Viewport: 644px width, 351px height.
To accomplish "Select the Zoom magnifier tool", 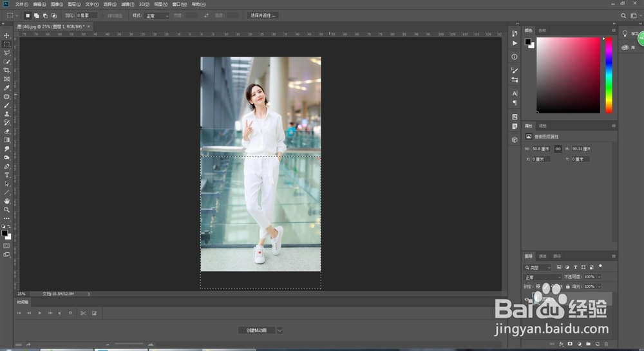I will pyautogui.click(x=7, y=210).
